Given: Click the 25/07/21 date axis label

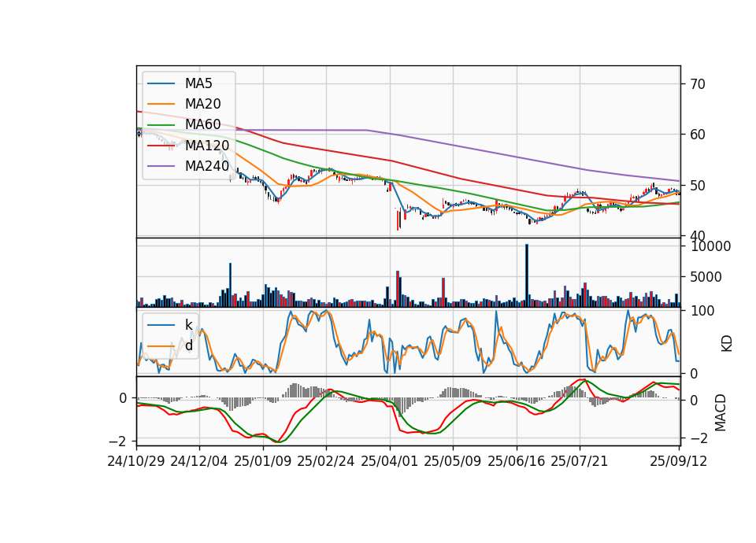Looking at the screenshot, I should coord(580,461).
